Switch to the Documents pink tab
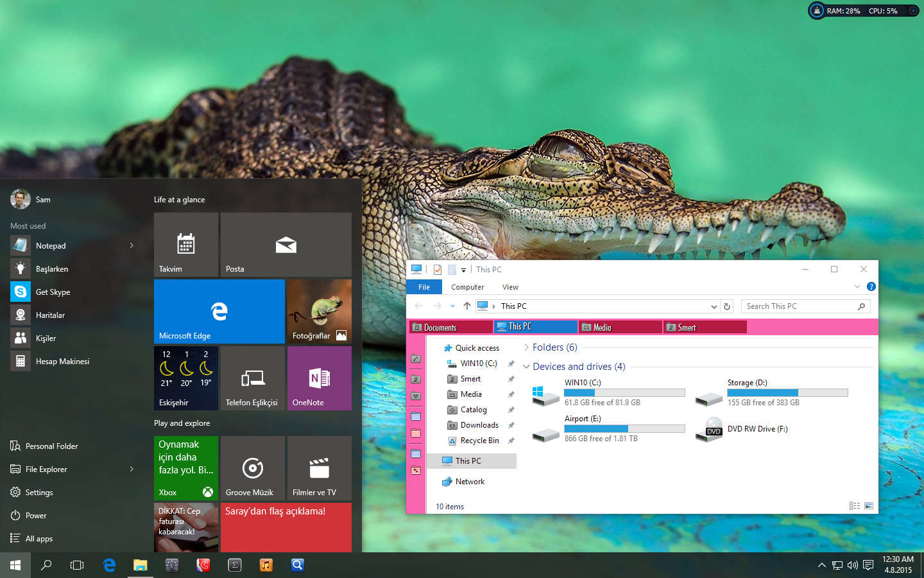The image size is (924, 578). click(450, 327)
